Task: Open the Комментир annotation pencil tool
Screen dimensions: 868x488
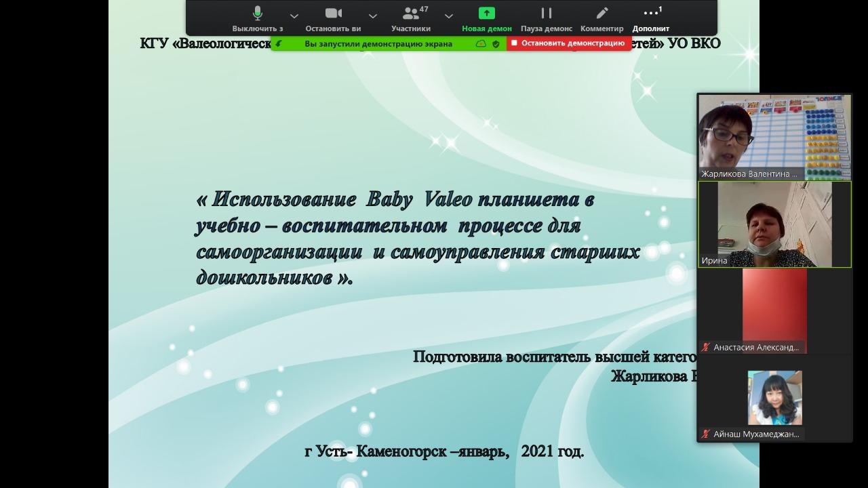Action: pyautogui.click(x=602, y=18)
